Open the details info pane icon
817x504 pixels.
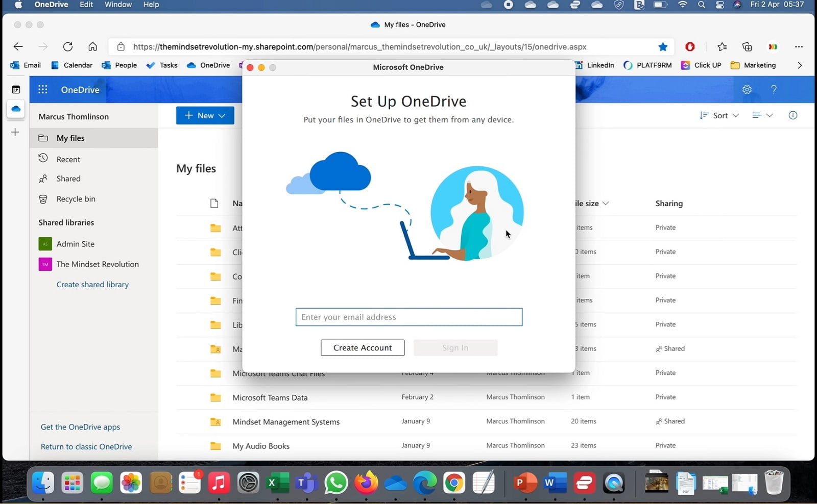(793, 115)
